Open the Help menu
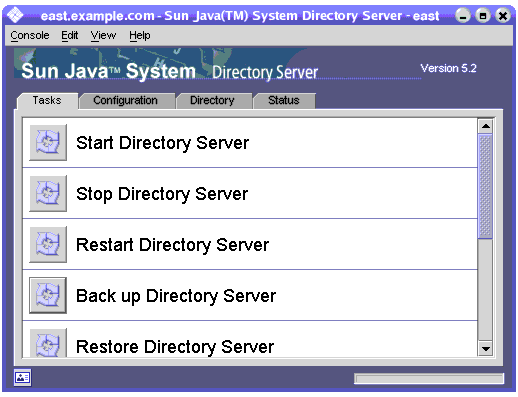518x397 pixels. pyautogui.click(x=140, y=35)
